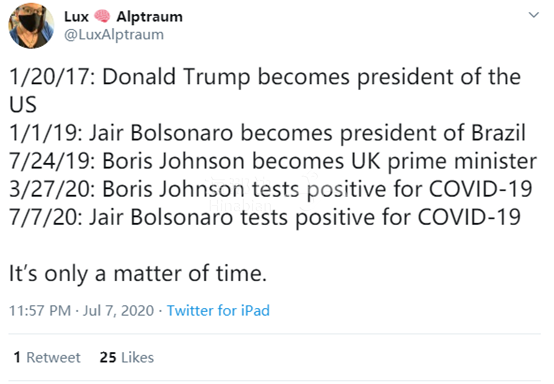Expand the tweet options chevron menu
Image resolution: width=554 pixels, height=384 pixels.
(533, 15)
